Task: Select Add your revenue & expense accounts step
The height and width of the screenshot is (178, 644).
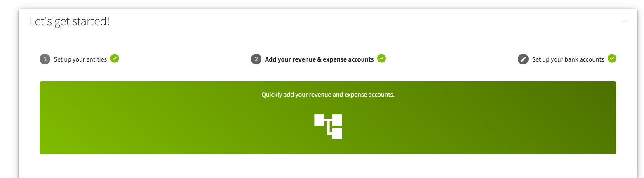Action: 319,59
